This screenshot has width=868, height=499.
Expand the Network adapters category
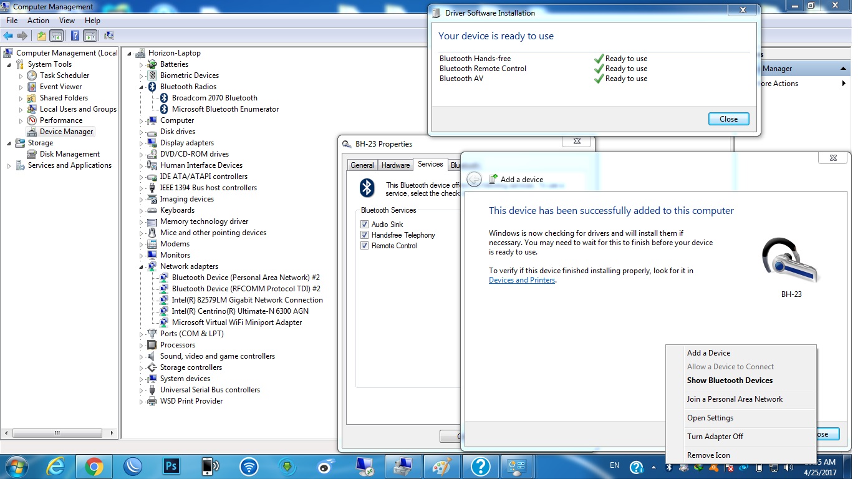point(141,266)
